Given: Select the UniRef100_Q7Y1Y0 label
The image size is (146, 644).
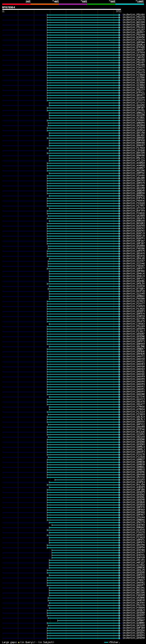Looking at the screenshot, I should (134, 103).
